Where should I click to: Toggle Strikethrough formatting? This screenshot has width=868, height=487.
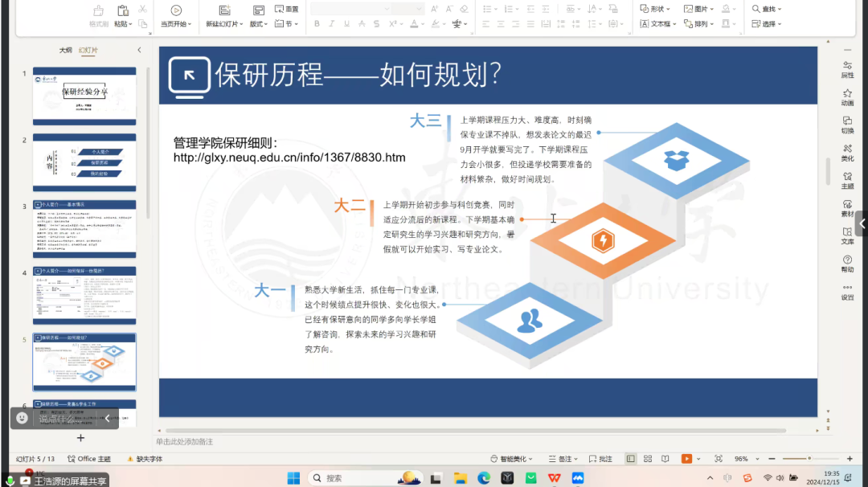click(x=362, y=24)
